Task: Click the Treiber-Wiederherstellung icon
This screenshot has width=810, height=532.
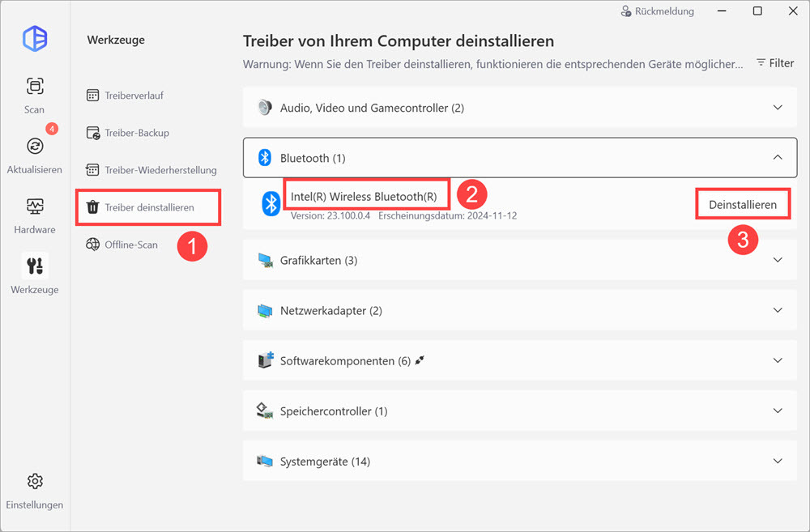Action: click(x=92, y=170)
